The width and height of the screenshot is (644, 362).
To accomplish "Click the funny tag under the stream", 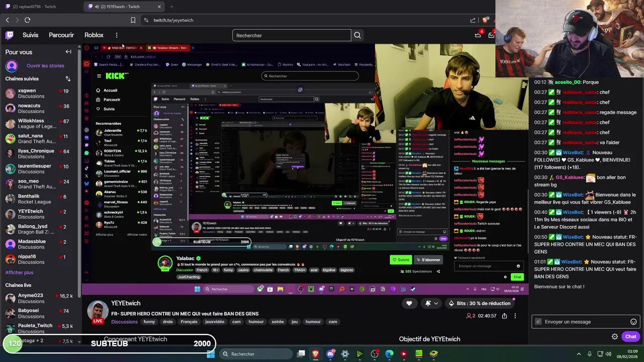I will 149,322.
